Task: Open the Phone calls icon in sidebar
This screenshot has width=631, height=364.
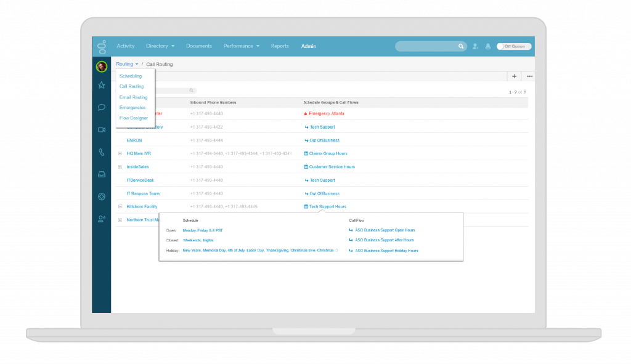Action: [102, 152]
